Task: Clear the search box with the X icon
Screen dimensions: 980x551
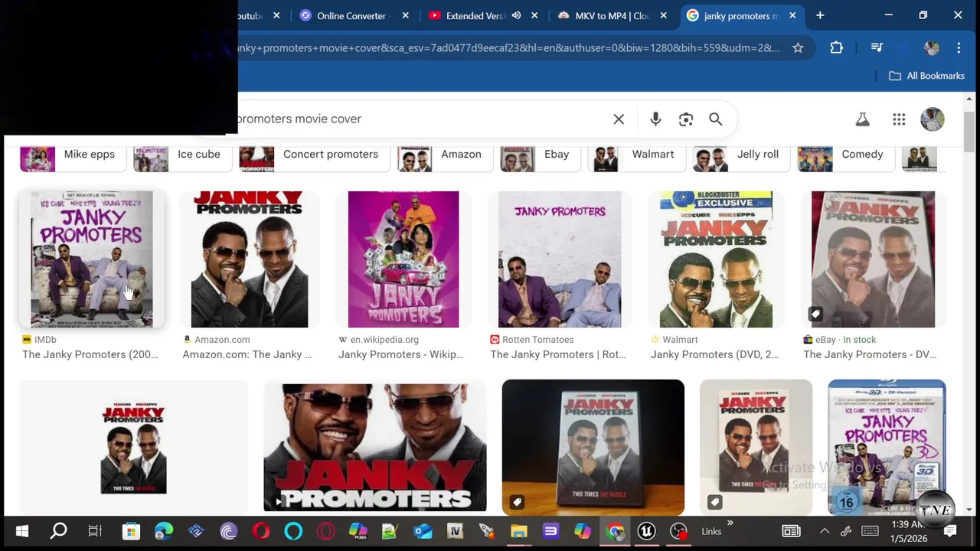Action: pyautogui.click(x=619, y=119)
